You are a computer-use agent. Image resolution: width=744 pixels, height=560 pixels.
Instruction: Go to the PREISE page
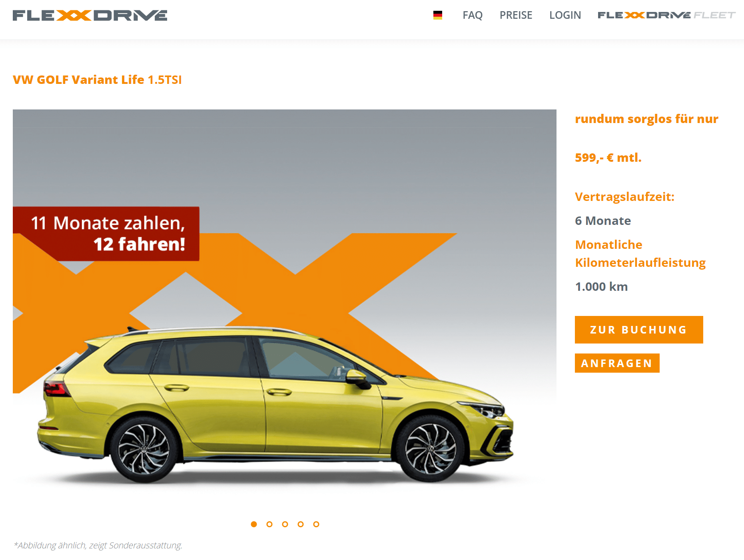coord(516,15)
